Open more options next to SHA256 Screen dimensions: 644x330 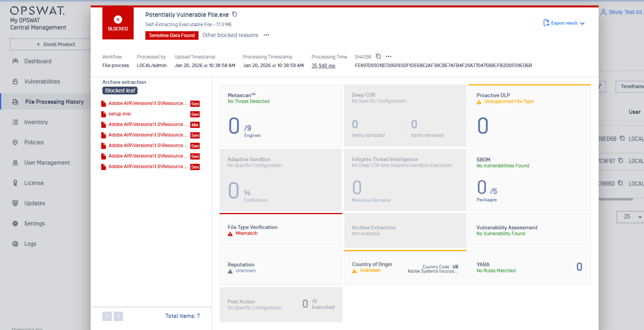coord(388,56)
